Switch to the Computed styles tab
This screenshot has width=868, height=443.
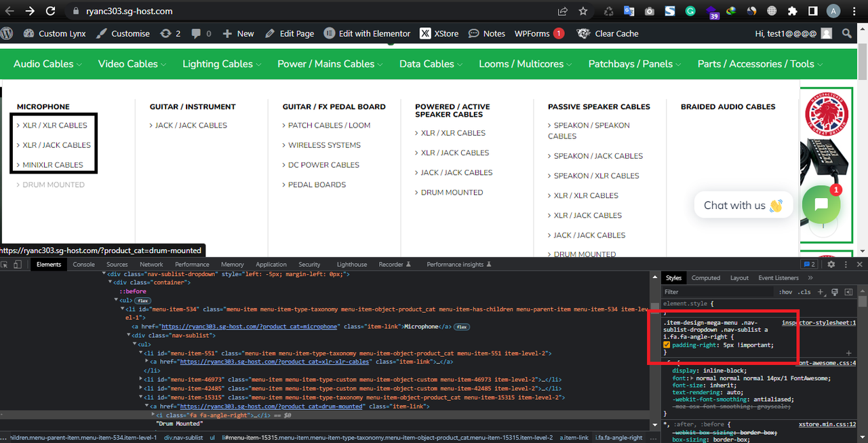click(x=706, y=277)
